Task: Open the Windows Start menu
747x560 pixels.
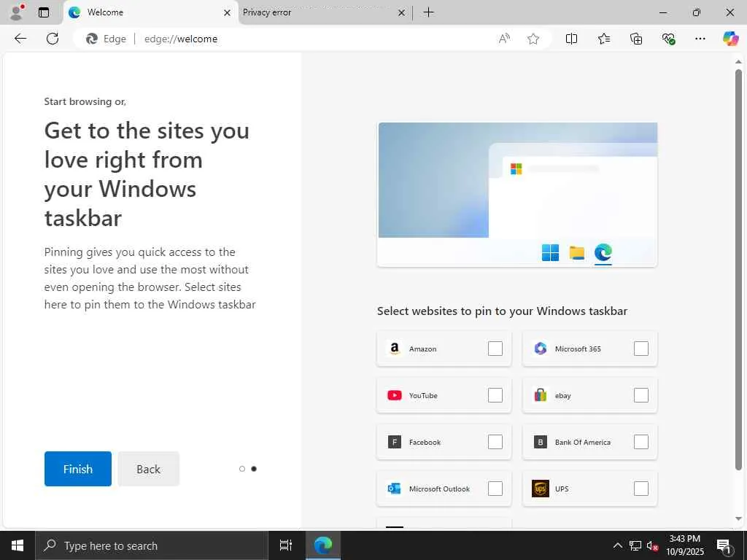Action: click(x=18, y=545)
